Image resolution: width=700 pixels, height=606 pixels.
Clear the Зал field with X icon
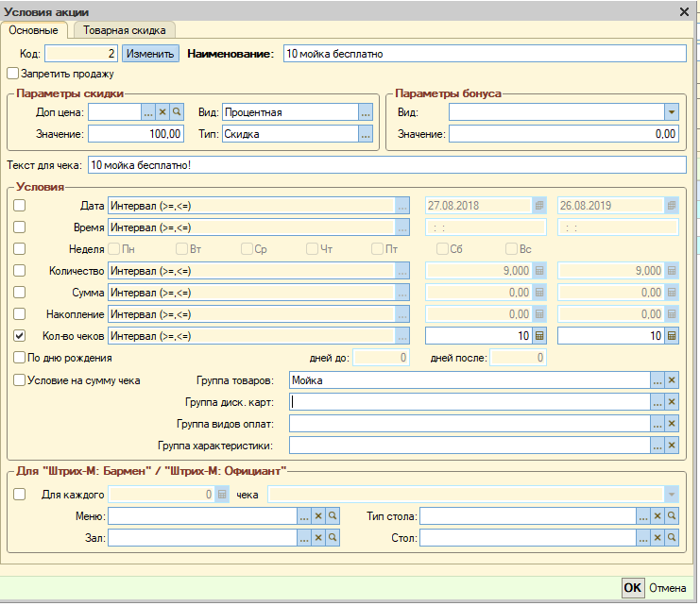point(318,537)
